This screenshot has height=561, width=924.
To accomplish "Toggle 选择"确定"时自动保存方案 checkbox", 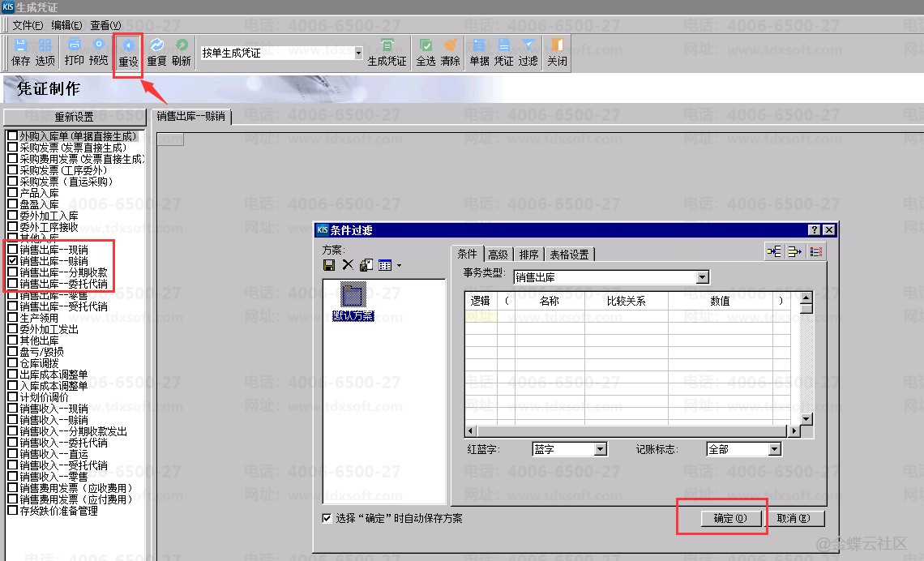I will [x=327, y=518].
